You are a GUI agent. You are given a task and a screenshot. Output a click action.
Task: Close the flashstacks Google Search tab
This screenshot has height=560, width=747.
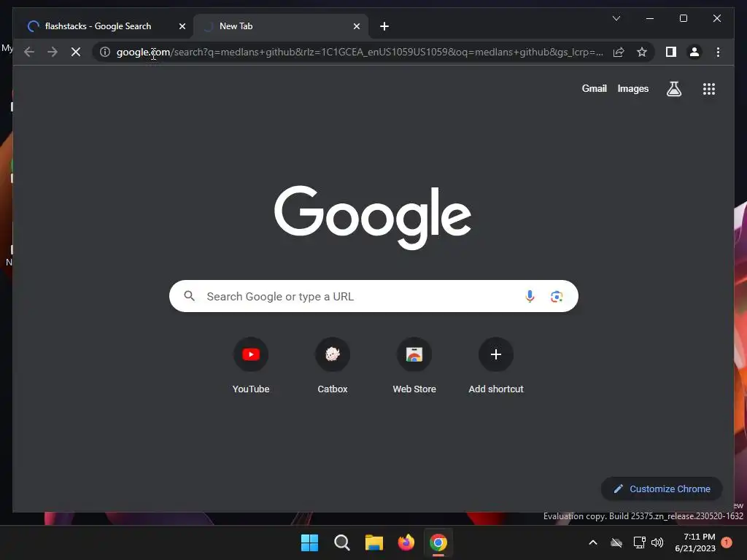[x=182, y=26]
